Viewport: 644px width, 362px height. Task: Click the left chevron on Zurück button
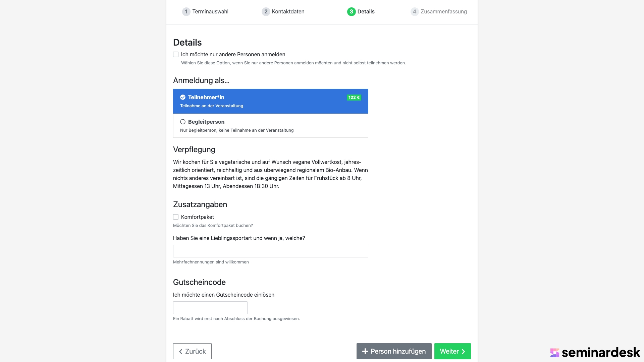(181, 352)
